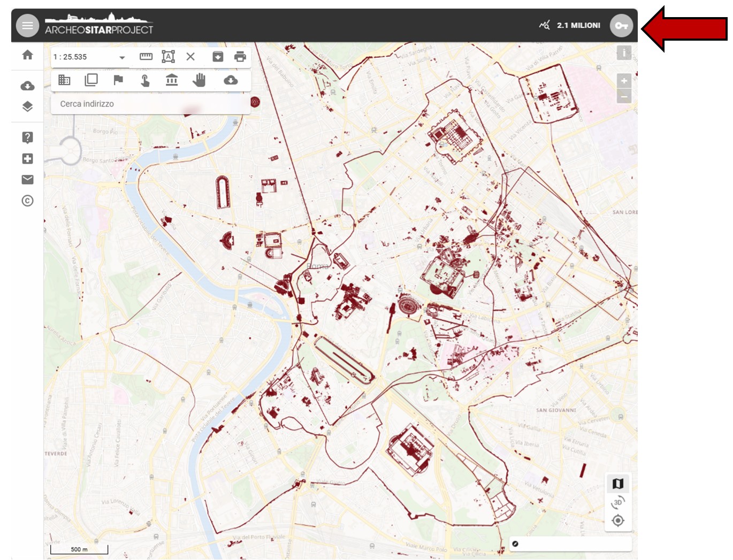
Task: Toggle the 2D map view button
Action: coord(618,484)
